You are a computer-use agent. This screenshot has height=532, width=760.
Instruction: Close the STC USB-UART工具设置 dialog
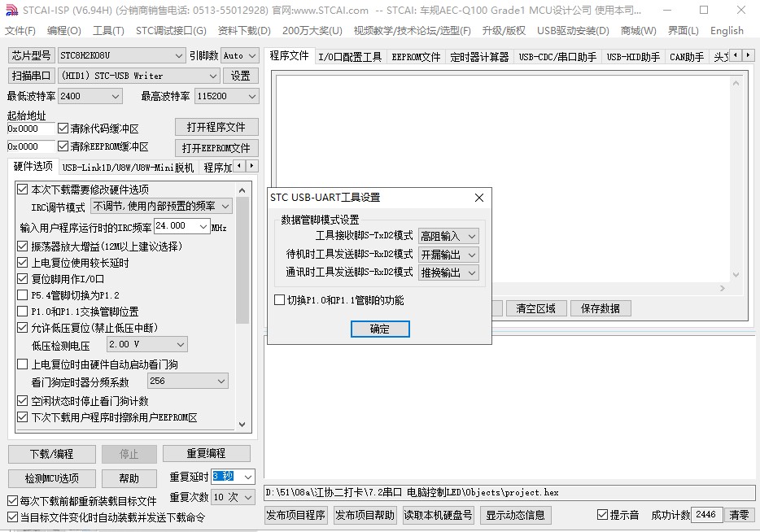479,198
